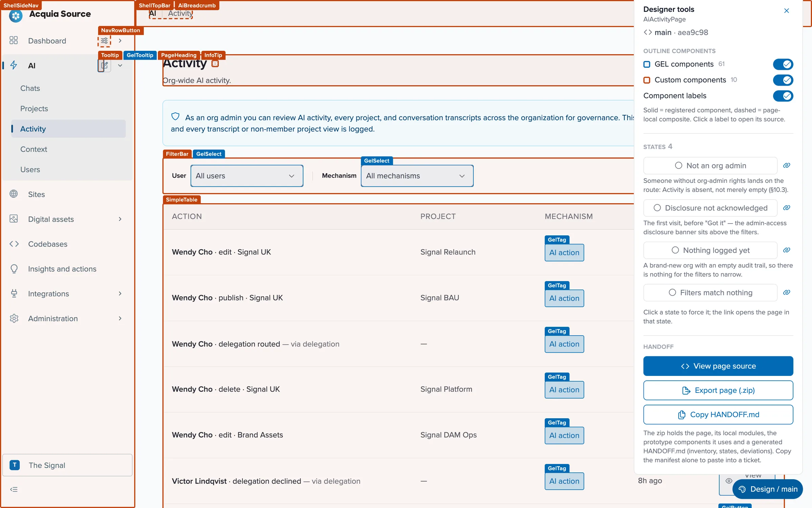Viewport: 812px width, 508px height.
Task: Click Copy HANDOFF.md button
Action: 718,415
